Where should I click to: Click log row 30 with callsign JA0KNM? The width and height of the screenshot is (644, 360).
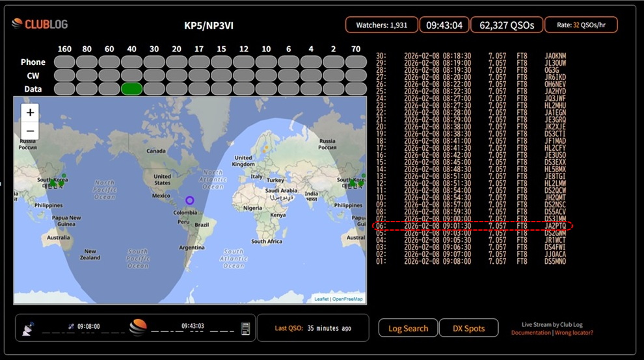coord(471,56)
